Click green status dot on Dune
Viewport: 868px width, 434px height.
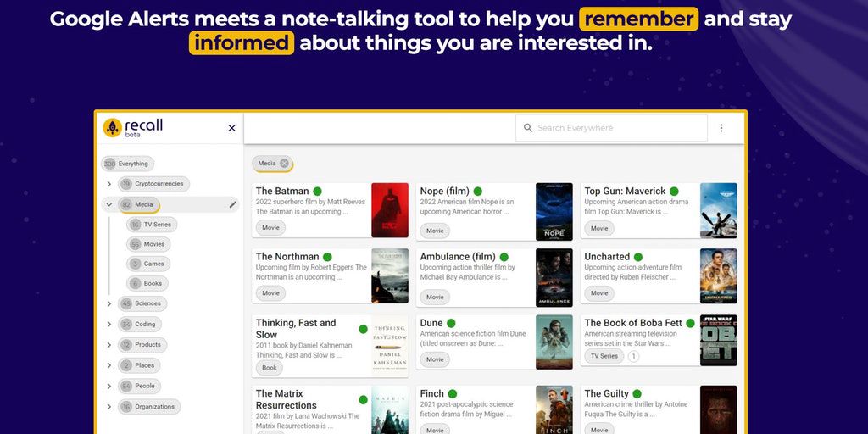[451, 323]
